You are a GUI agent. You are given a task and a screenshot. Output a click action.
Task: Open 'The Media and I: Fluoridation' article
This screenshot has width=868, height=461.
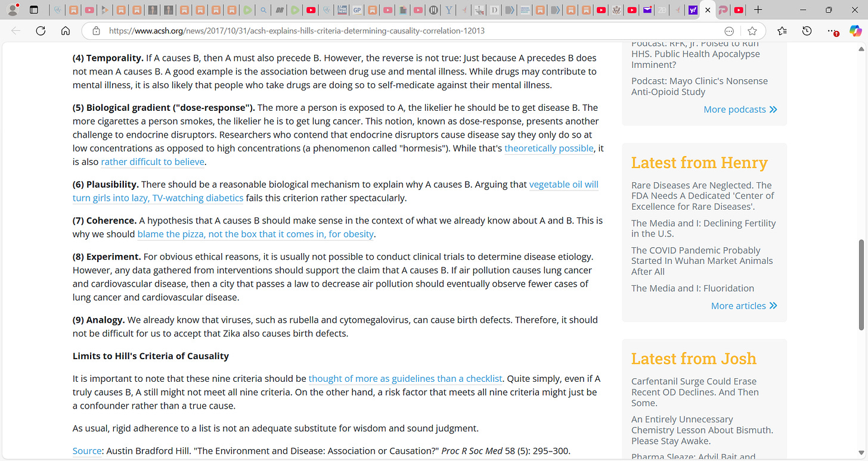(x=693, y=288)
